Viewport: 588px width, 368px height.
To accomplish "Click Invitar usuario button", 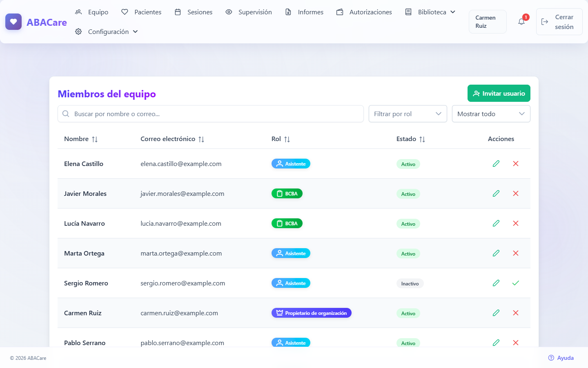I will (x=499, y=93).
